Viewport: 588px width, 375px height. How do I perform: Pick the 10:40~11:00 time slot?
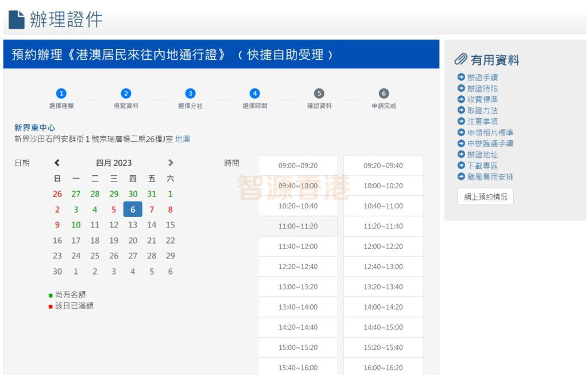click(x=383, y=206)
